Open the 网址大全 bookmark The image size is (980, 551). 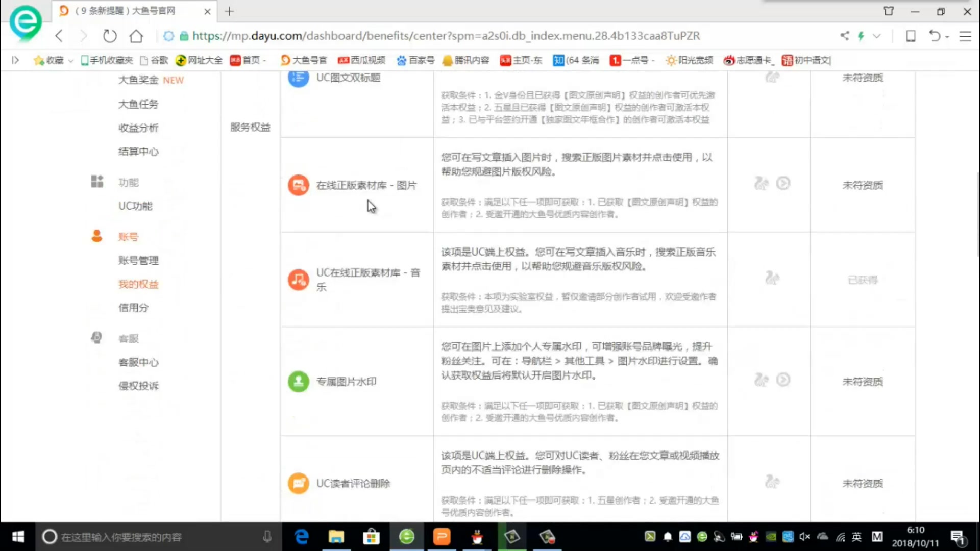tap(199, 60)
